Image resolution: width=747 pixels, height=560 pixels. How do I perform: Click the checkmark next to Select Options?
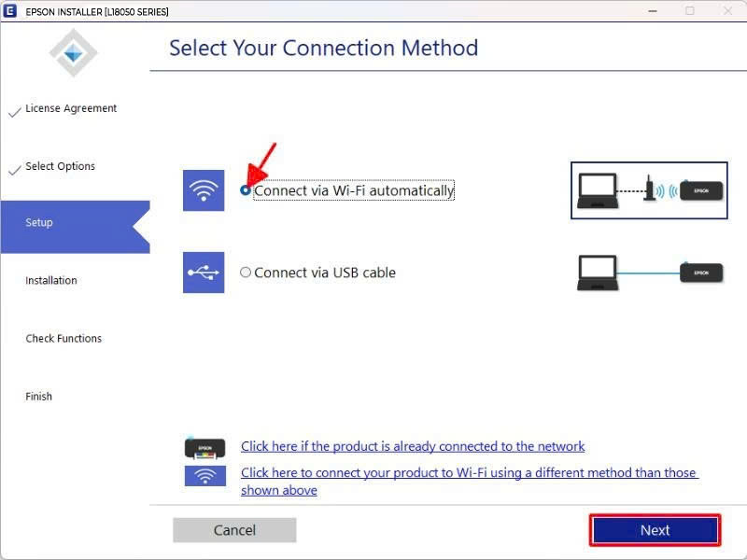pyautogui.click(x=15, y=170)
